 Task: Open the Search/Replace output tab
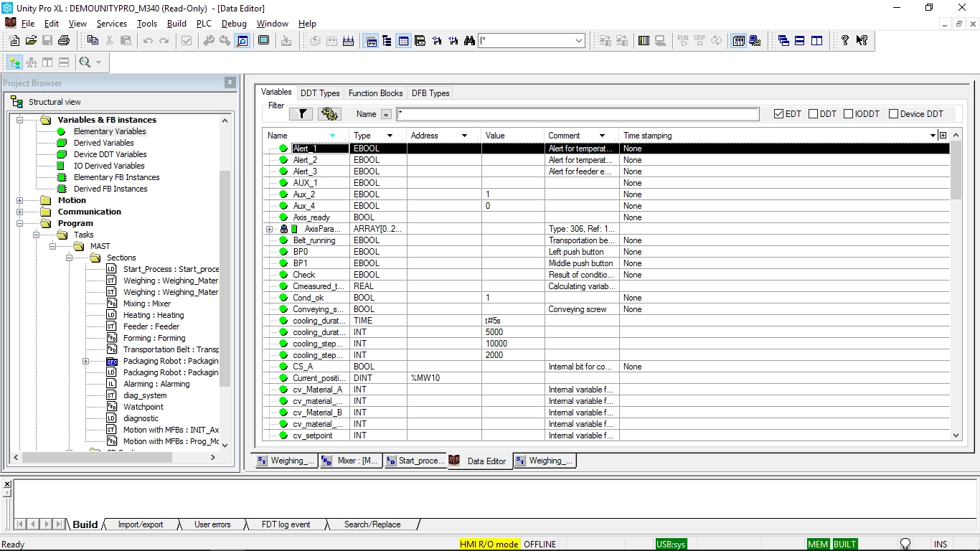[372, 524]
